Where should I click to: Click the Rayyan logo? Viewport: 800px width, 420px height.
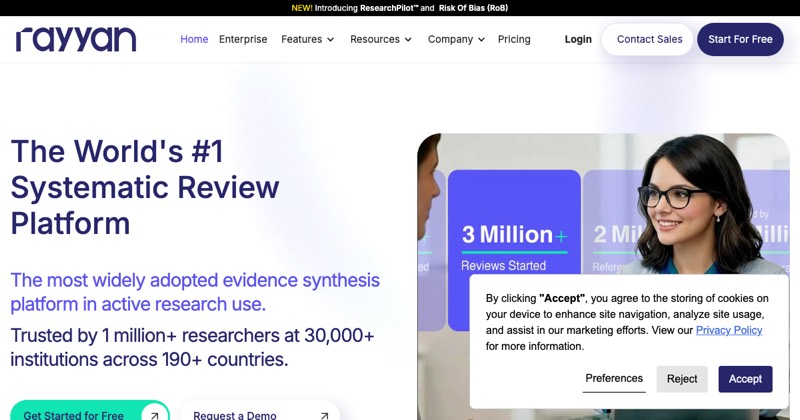coord(76,39)
